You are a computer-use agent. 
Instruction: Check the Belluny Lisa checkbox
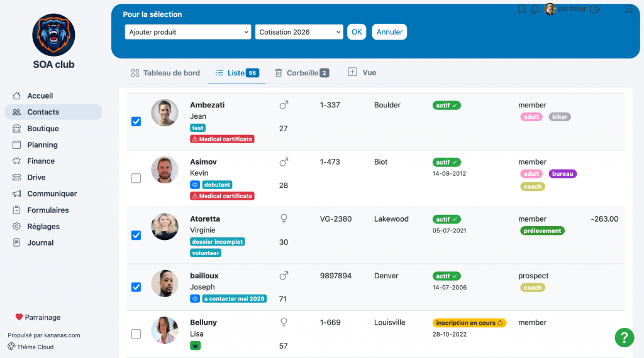point(136,334)
